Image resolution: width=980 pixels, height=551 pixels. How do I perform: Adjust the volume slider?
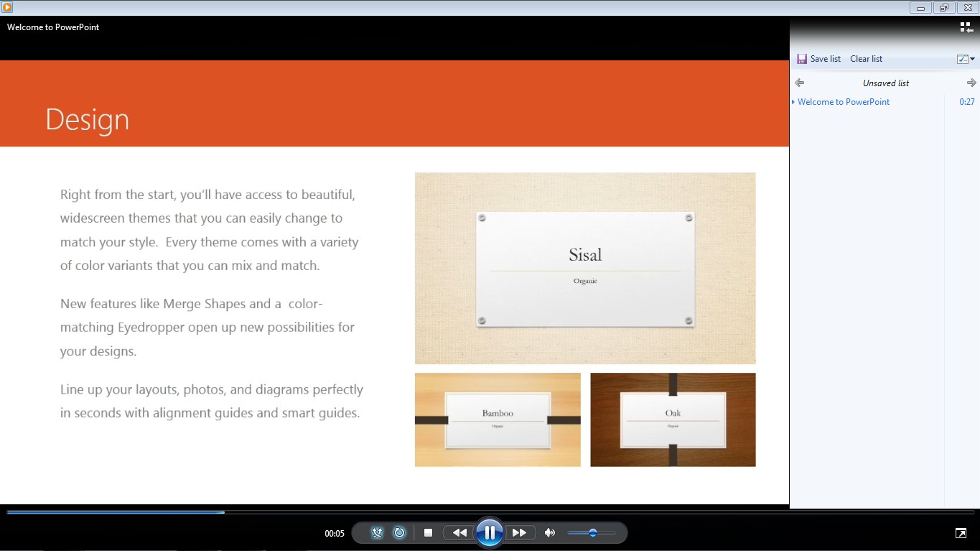coord(592,532)
